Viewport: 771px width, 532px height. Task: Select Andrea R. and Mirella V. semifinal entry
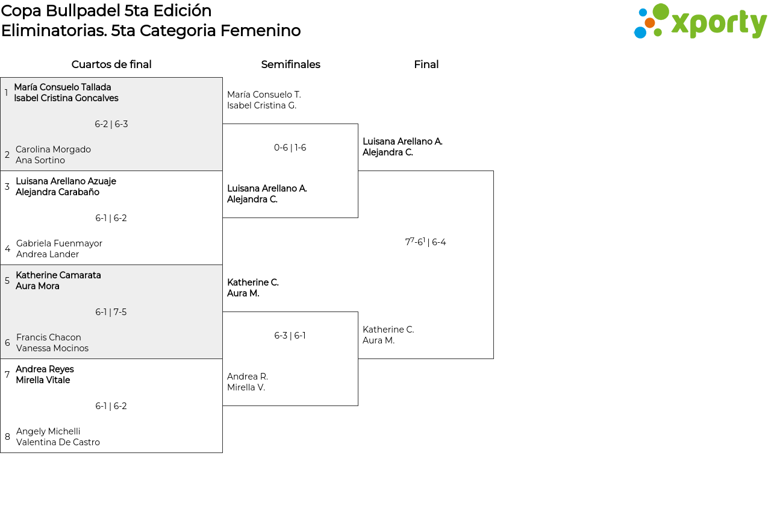[x=247, y=382]
